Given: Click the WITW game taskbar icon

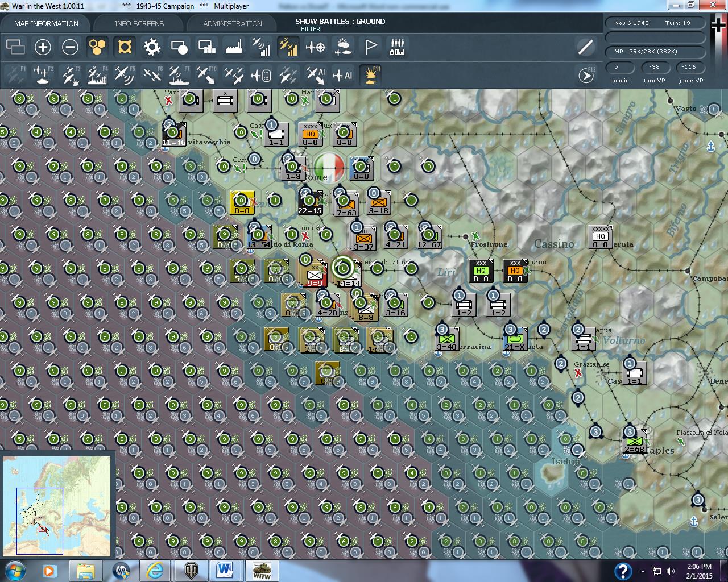Looking at the screenshot, I should pyautogui.click(x=262, y=571).
